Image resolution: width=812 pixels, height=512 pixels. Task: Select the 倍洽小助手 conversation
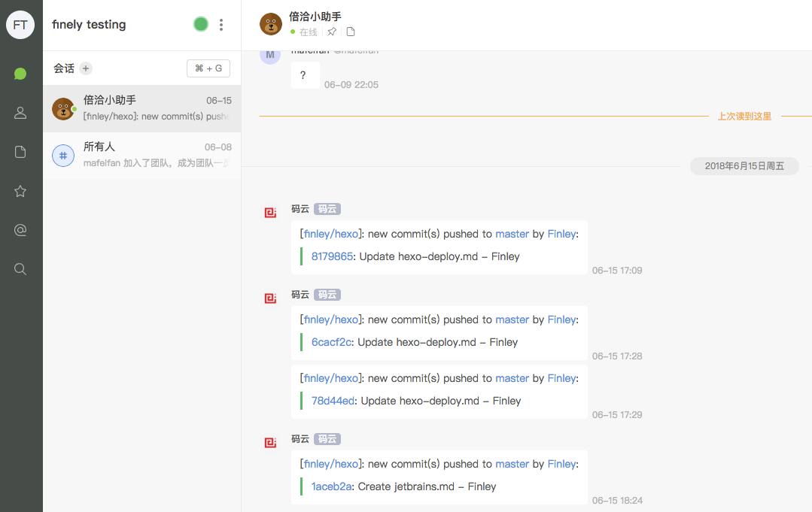click(141, 108)
